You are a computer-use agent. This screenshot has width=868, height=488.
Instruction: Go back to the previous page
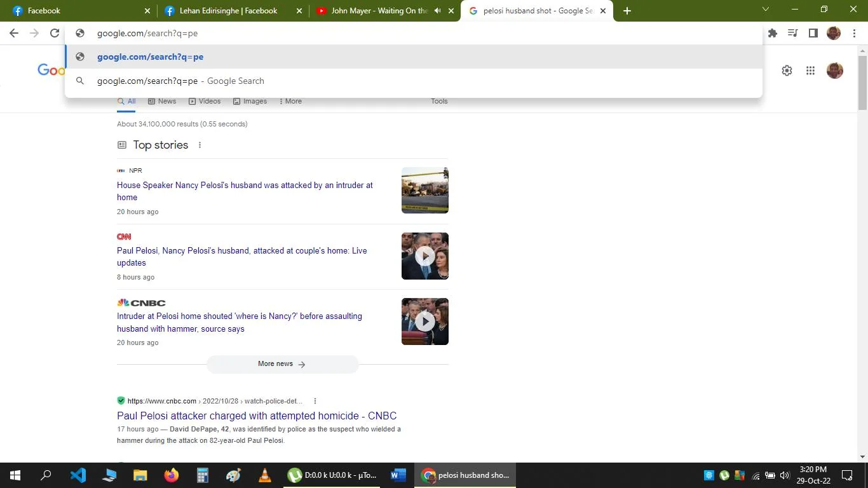coord(14,33)
